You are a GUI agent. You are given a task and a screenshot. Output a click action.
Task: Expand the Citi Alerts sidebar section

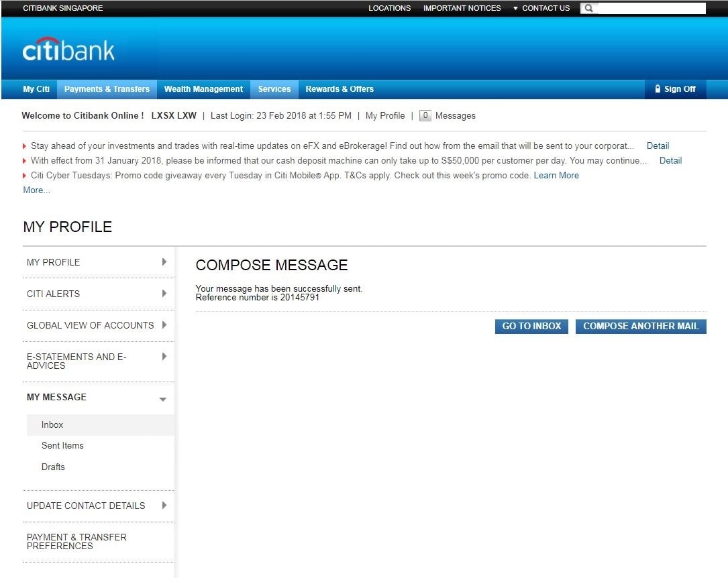(164, 294)
